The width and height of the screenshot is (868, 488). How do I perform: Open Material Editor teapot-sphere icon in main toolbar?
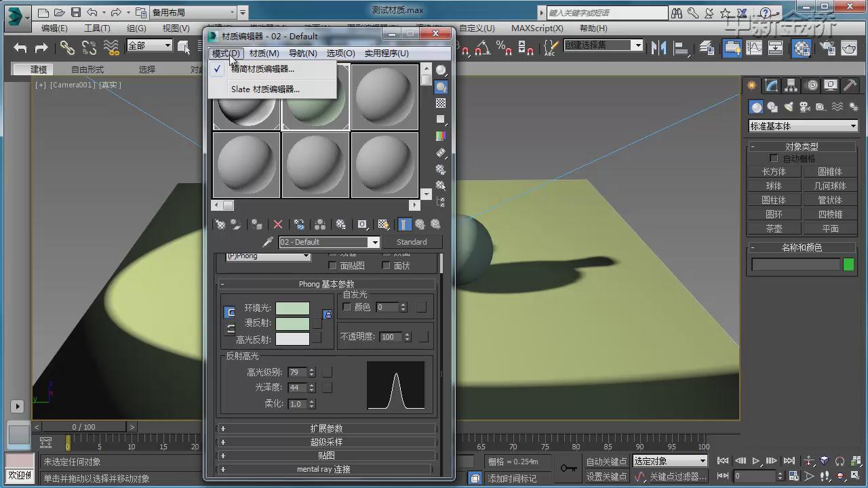point(802,47)
